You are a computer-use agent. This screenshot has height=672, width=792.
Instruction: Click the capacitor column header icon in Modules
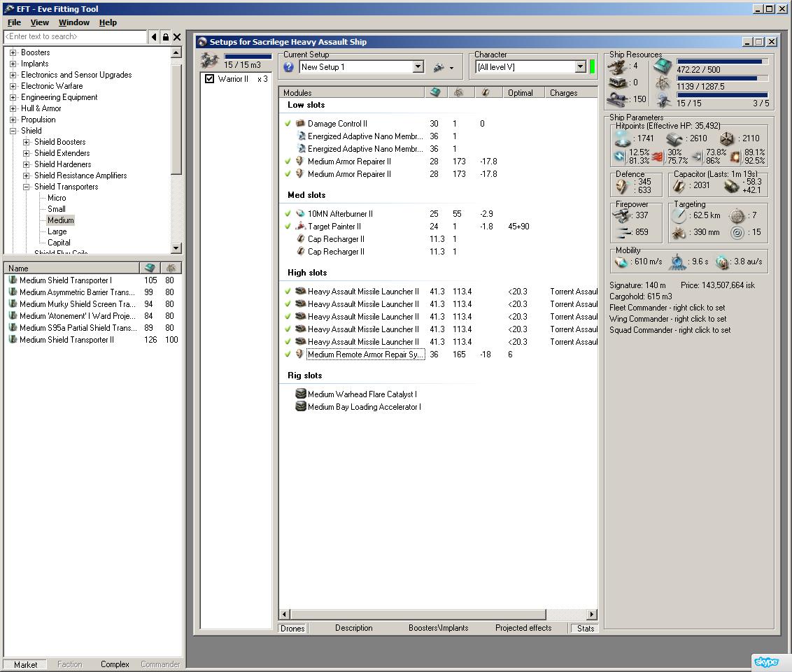(x=486, y=92)
